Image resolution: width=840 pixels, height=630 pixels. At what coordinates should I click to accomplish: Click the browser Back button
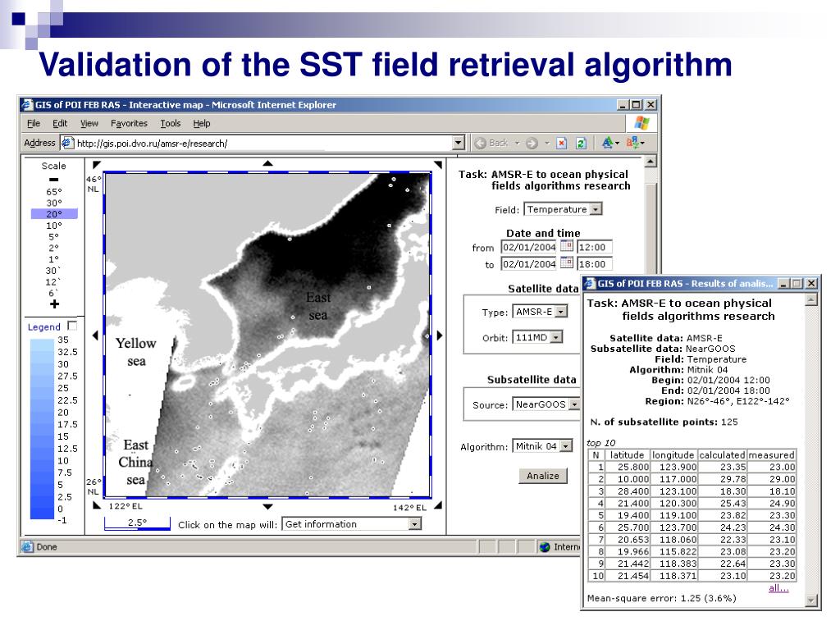[x=492, y=143]
